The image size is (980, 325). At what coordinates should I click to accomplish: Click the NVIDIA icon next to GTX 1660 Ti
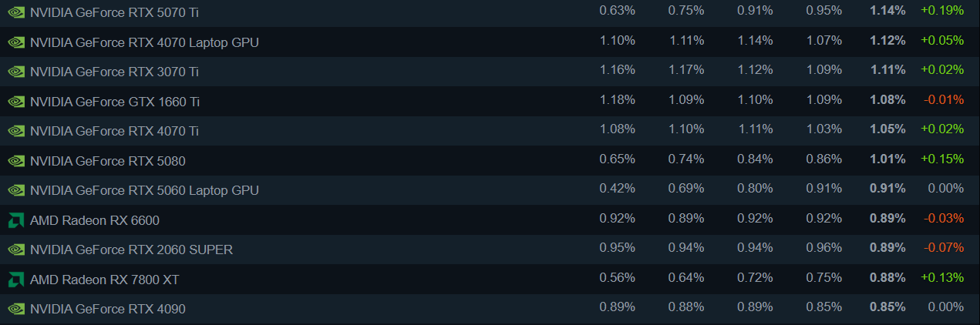coord(15,102)
